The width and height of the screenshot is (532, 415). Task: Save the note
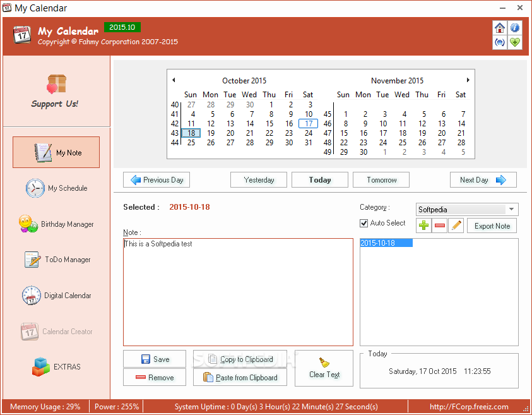point(155,359)
